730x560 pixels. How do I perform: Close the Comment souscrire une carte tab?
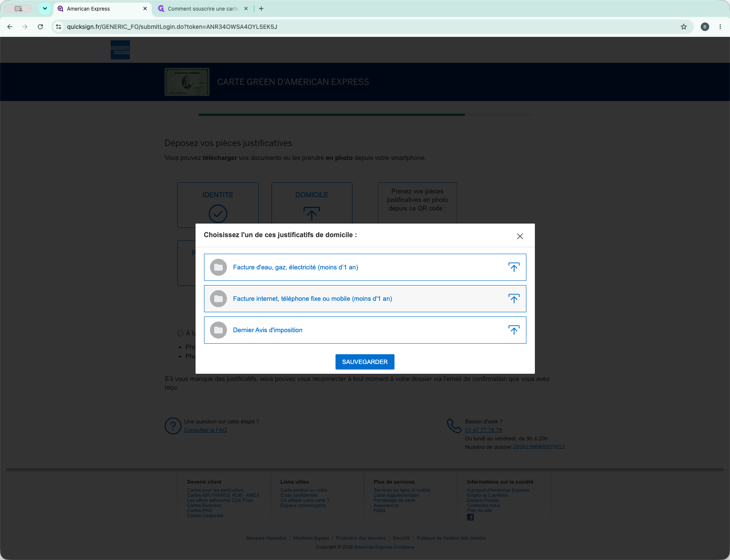click(x=246, y=8)
